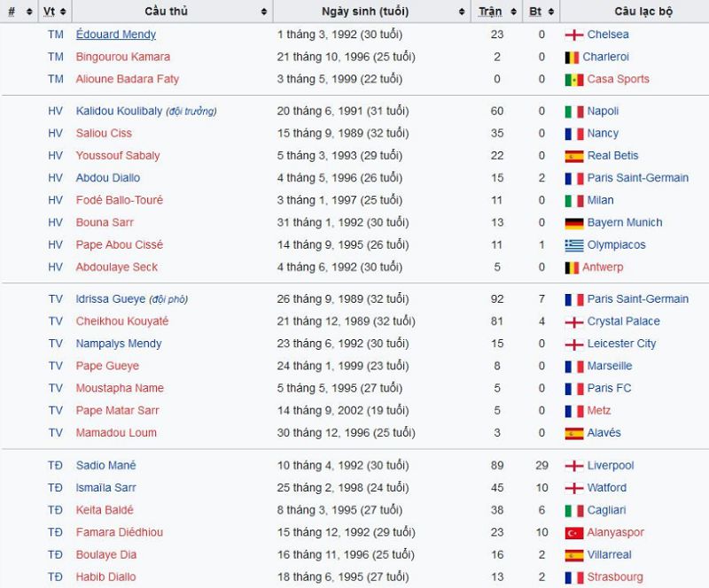Viewport: 709px width, 588px height.
Task: Open Kalidou Koulibaly player page
Action: [x=119, y=112]
